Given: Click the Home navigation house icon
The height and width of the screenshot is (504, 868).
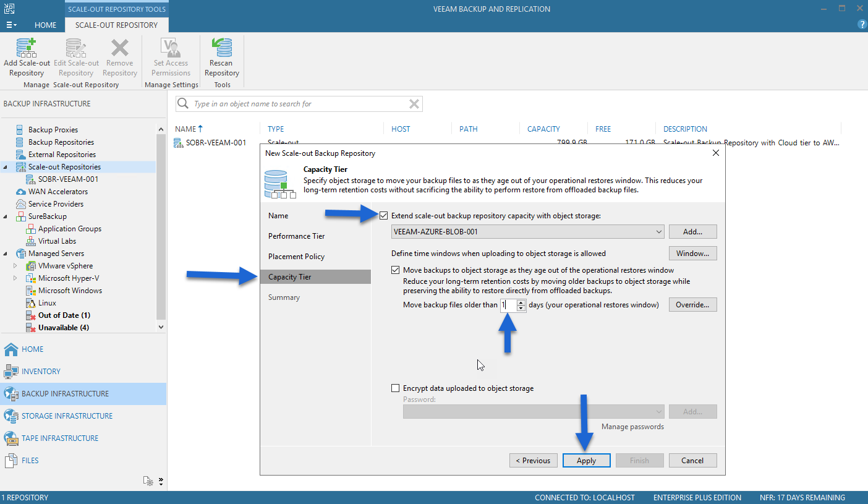Looking at the screenshot, I should [11, 349].
